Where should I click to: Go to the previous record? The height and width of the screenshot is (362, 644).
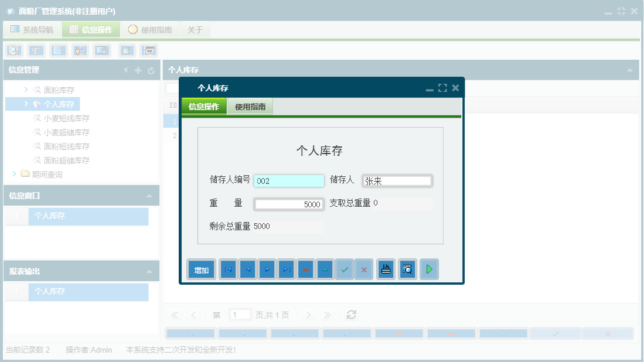[247, 269]
